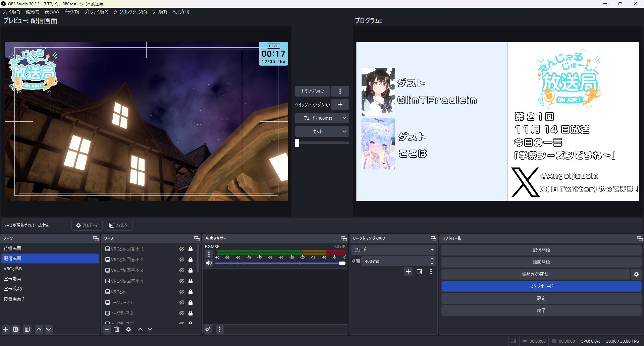
Task: Open scene filters icon in Scenes dock
Action: pyautogui.click(x=27, y=329)
